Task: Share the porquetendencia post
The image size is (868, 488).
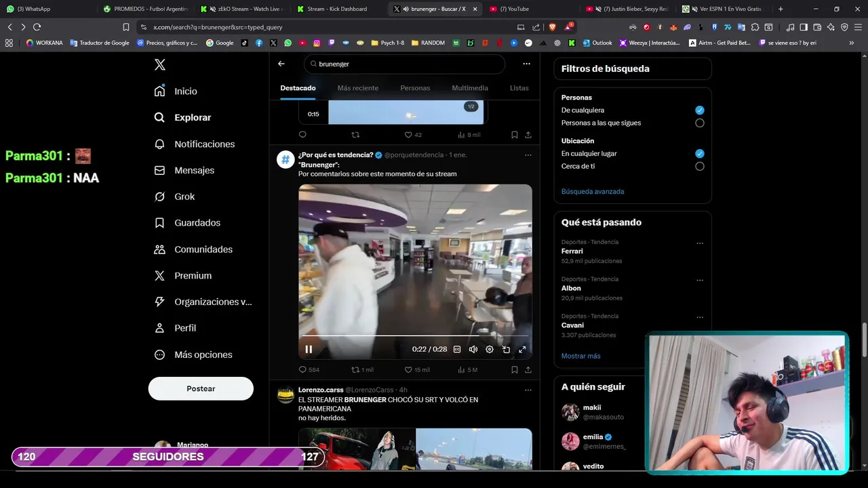Action: [x=528, y=369]
